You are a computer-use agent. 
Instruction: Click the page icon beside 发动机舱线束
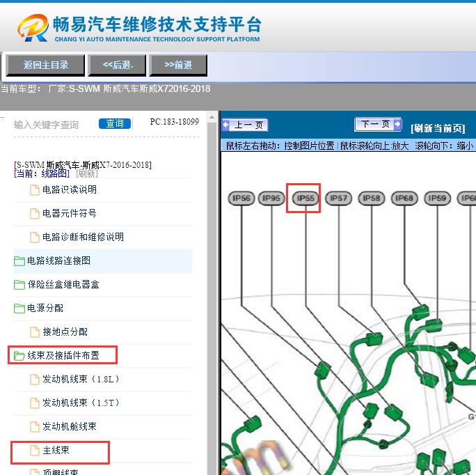click(x=35, y=427)
